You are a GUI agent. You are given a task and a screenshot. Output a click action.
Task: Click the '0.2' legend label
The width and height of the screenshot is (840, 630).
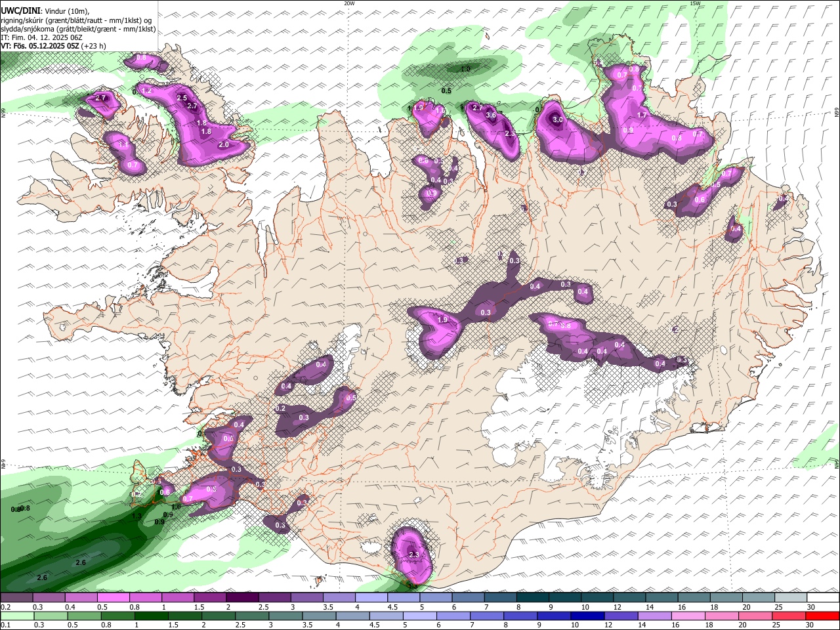coord(5,607)
